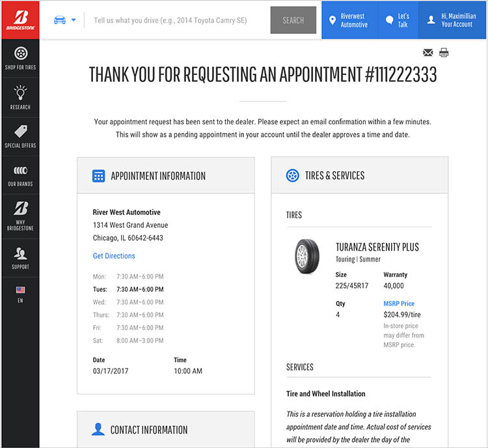Open Let's Talk chat
Screen dimensions: 488x448
click(x=396, y=20)
